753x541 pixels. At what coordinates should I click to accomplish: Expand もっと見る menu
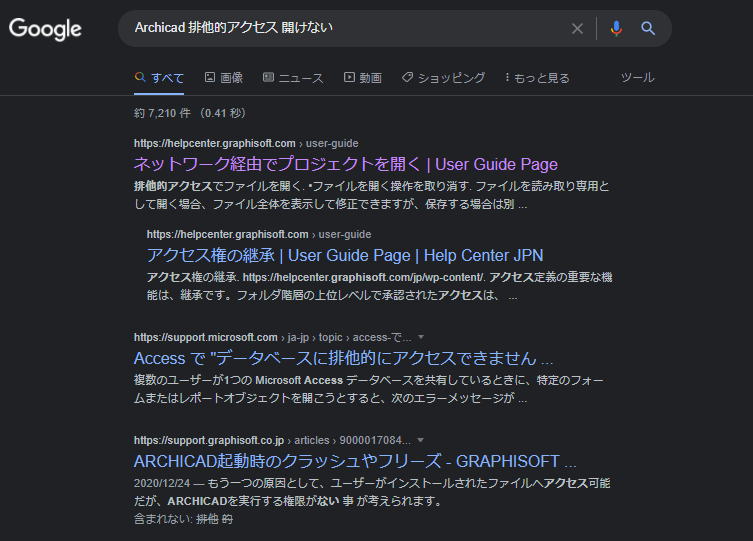coord(537,78)
